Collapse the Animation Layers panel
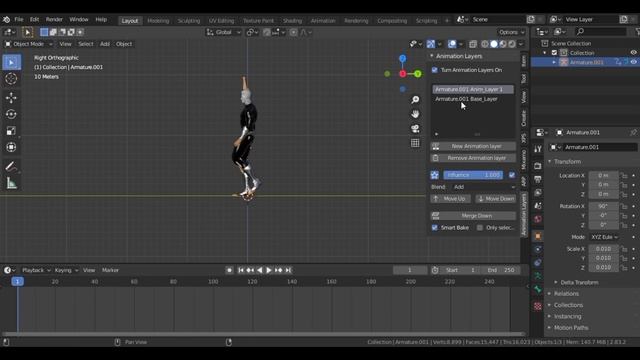Viewport: 640px width, 360px height. (432, 56)
